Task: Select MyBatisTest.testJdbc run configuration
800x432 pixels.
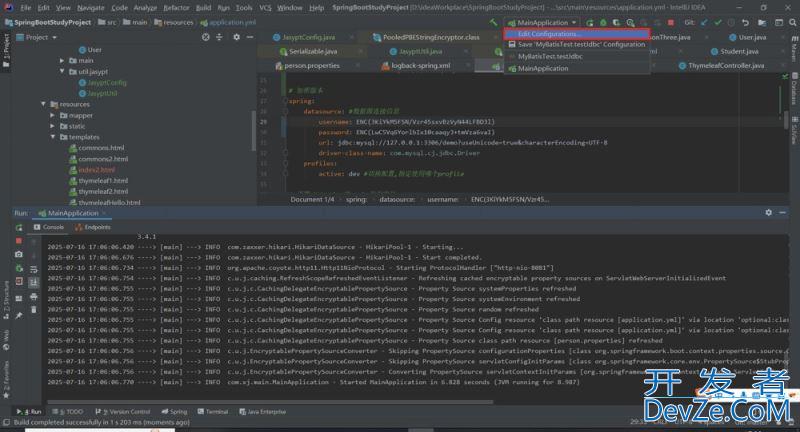Action: click(x=577, y=56)
